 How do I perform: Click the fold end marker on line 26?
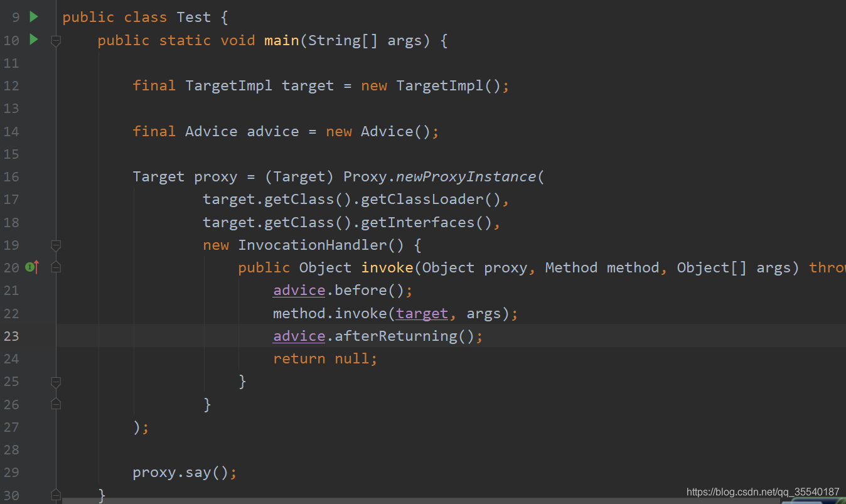tap(56, 404)
